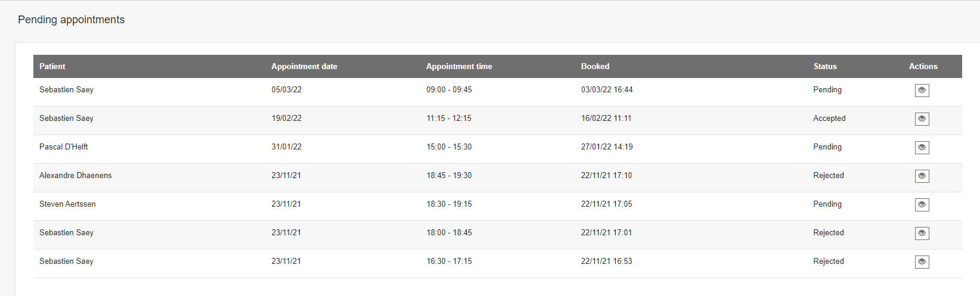View Pascal D'Helft's appointment via eye icon
This screenshot has height=296, width=980.
pos(922,148)
